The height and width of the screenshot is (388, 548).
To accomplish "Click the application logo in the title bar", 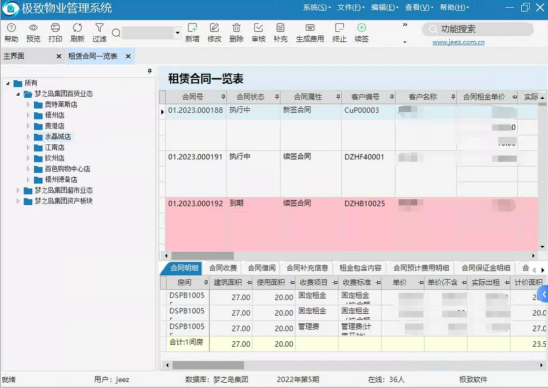I will (x=10, y=9).
